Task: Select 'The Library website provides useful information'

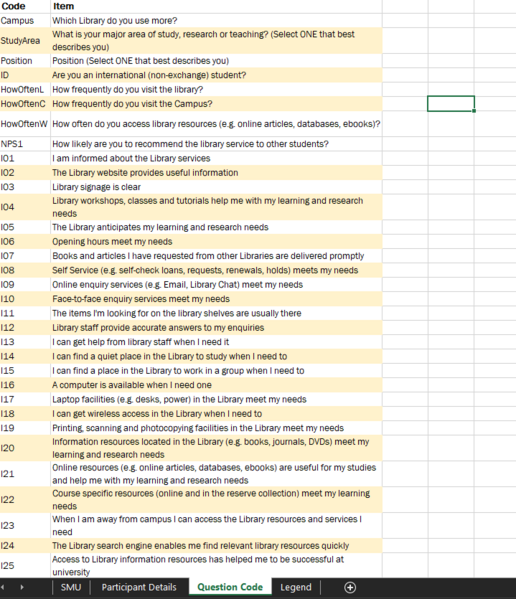Action: point(216,173)
